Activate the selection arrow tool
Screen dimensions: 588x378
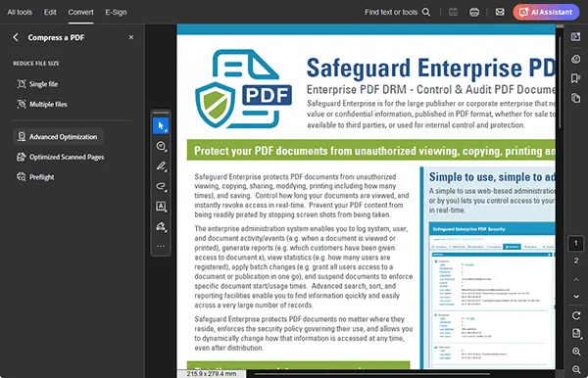coord(161,126)
